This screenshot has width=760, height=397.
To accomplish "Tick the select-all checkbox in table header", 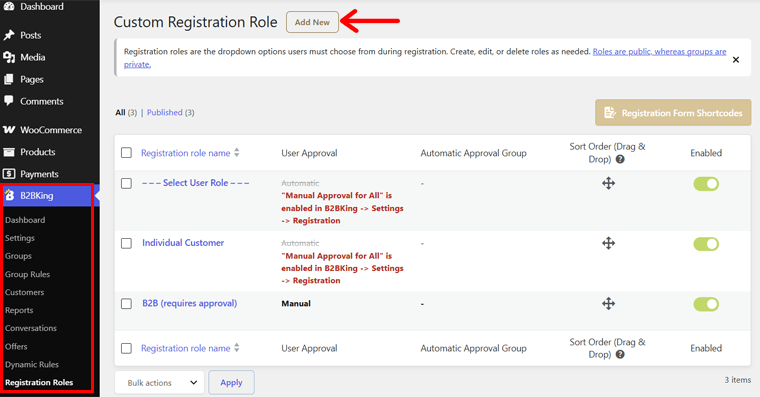I will click(x=127, y=153).
